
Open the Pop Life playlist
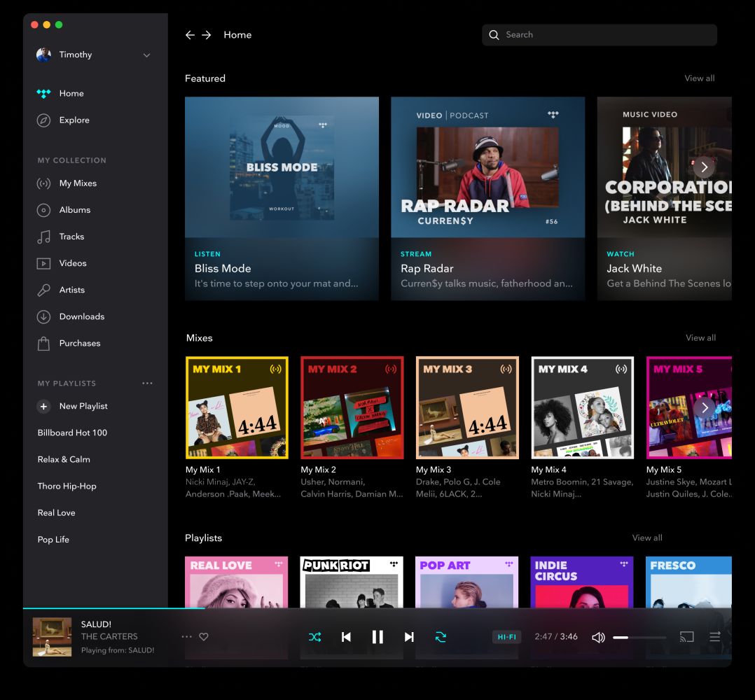tap(53, 540)
